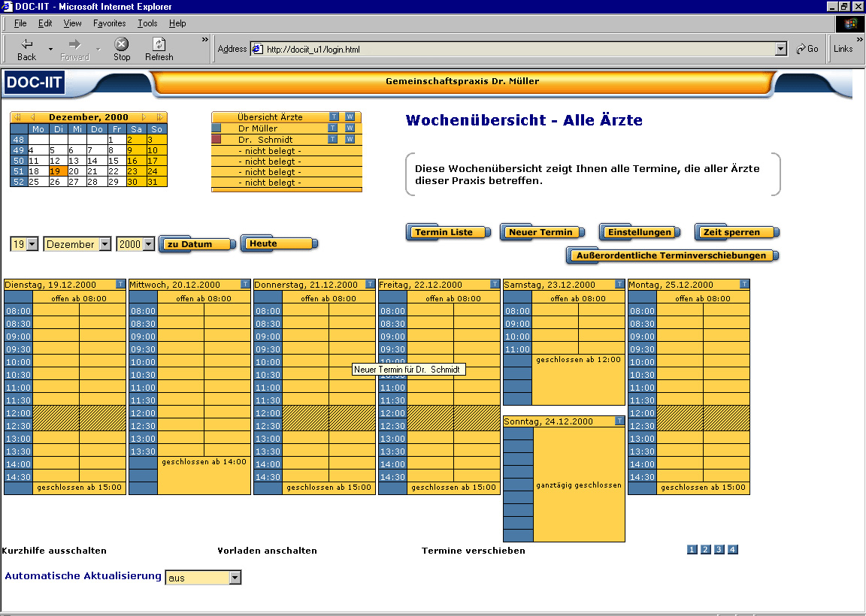Click the W icon in Übersicht Ärzte row
This screenshot has height=616, width=866.
click(350, 116)
